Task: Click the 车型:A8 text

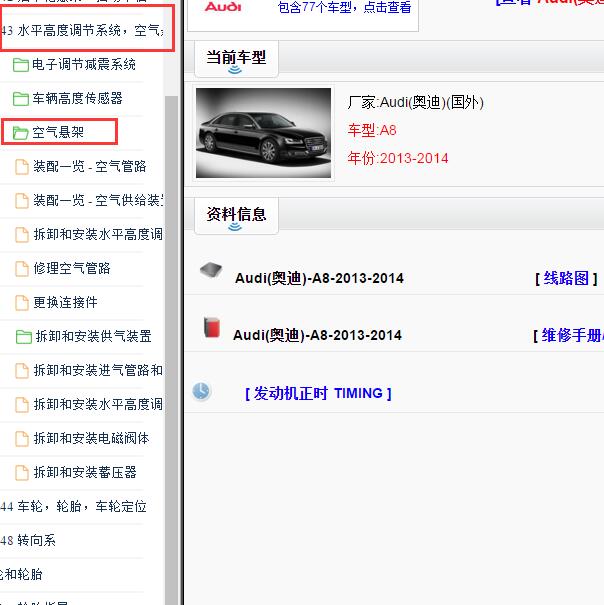Action: 372,130
